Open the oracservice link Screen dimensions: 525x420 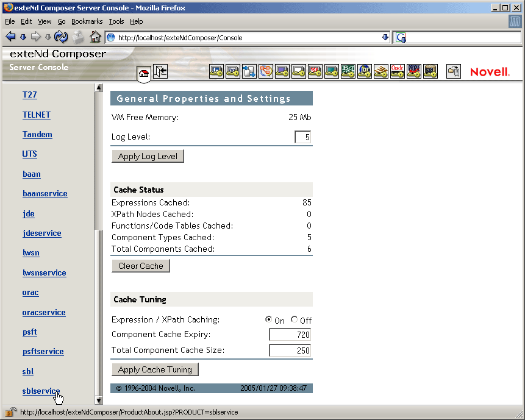click(x=44, y=312)
